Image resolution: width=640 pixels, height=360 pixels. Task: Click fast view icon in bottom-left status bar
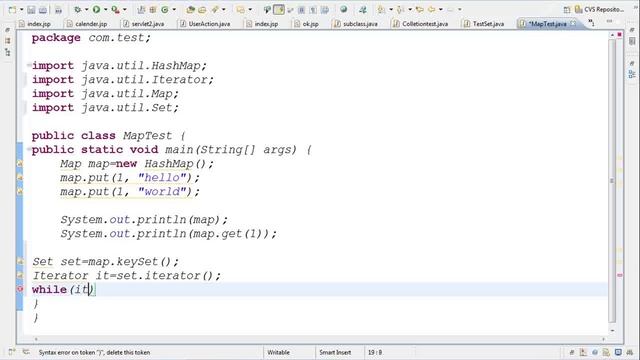click(x=11, y=352)
